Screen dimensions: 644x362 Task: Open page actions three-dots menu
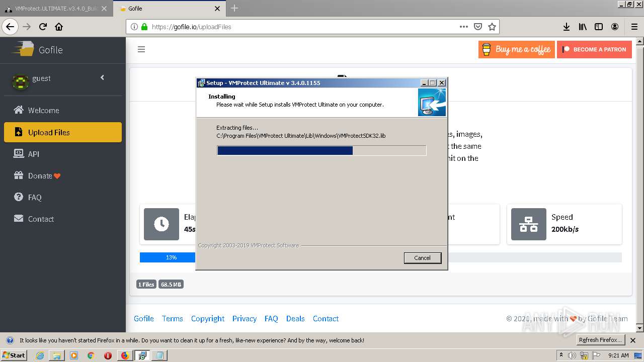(464, 27)
